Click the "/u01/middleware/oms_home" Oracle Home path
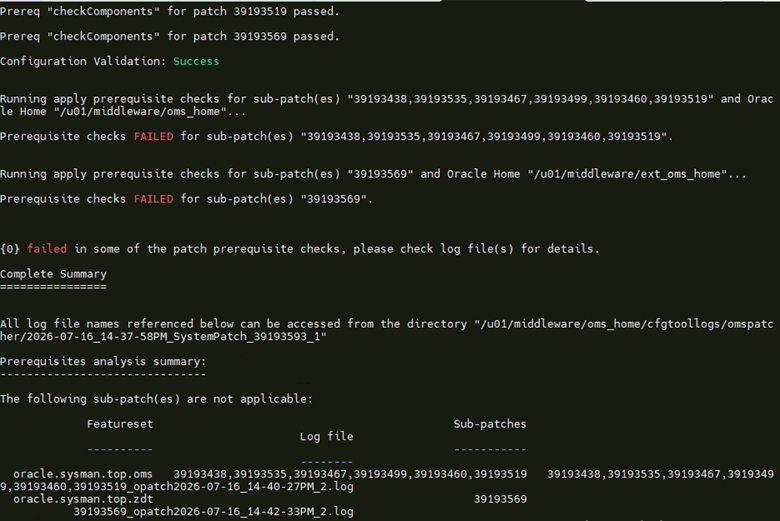Viewport: 780px width, 521px height. tap(137, 111)
